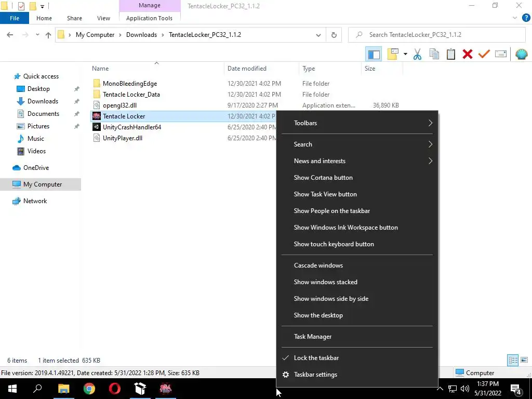Click New Folder icon in Quick Access Toolbar

(33, 6)
